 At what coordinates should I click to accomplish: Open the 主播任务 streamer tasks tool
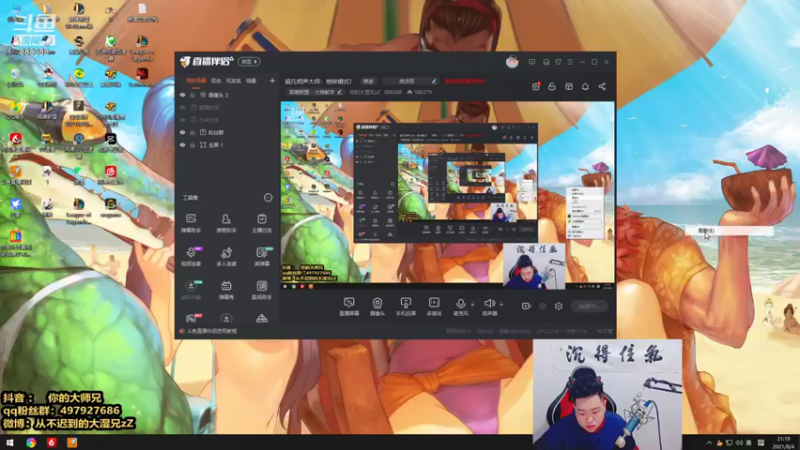click(x=262, y=223)
